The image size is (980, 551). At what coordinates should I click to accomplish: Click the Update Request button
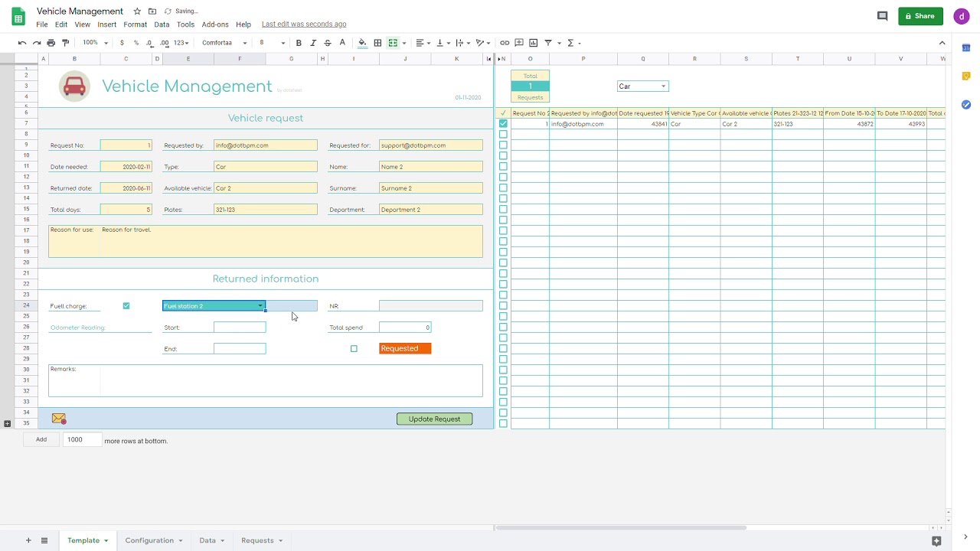(434, 419)
